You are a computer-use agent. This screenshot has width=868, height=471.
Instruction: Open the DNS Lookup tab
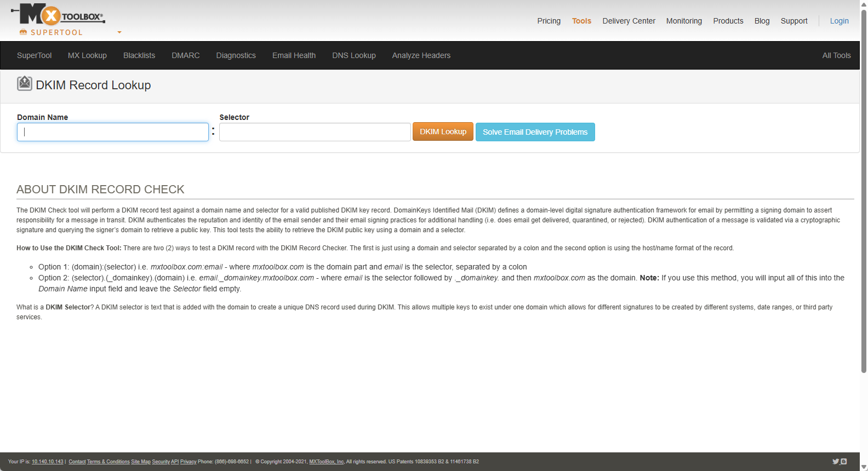(x=354, y=55)
